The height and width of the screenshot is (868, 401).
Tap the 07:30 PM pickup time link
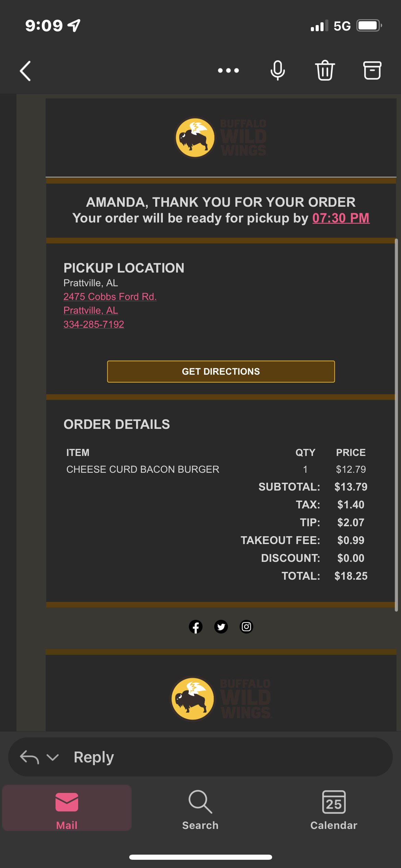point(341,218)
